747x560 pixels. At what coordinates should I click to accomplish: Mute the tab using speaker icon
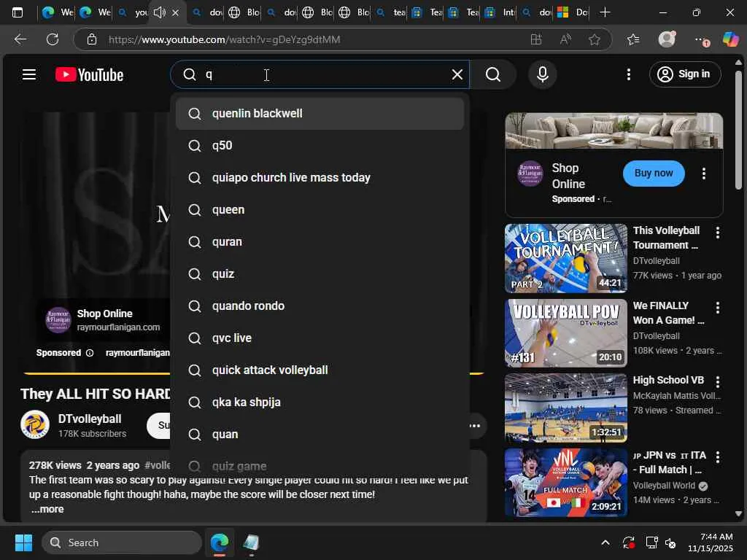(x=159, y=12)
